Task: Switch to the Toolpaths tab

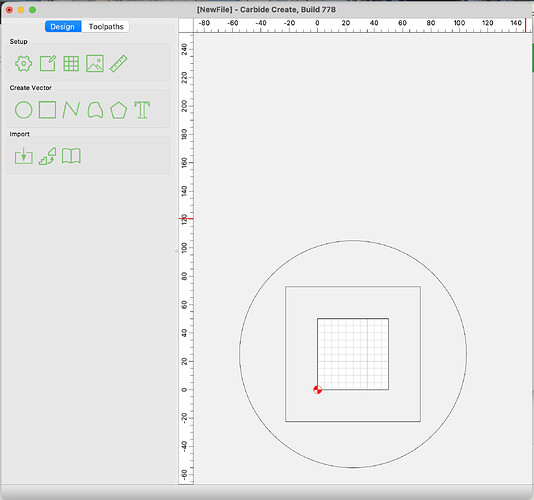Action: (x=106, y=27)
